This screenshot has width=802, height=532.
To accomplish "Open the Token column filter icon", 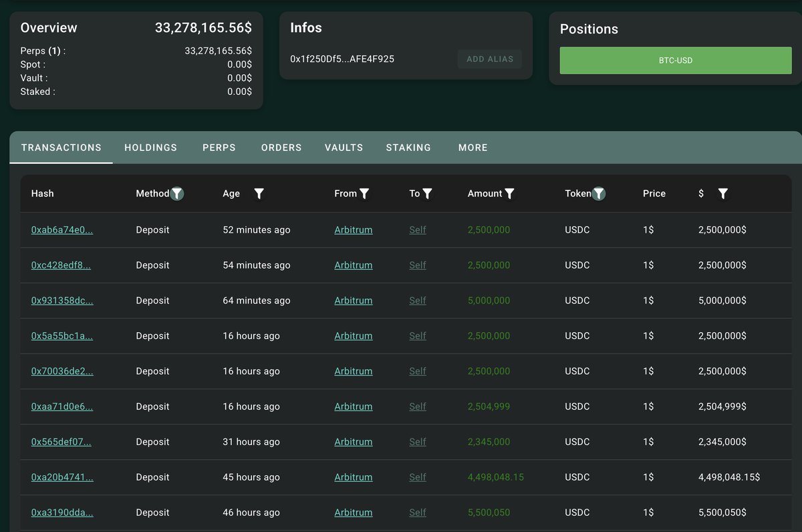I will pyautogui.click(x=599, y=194).
